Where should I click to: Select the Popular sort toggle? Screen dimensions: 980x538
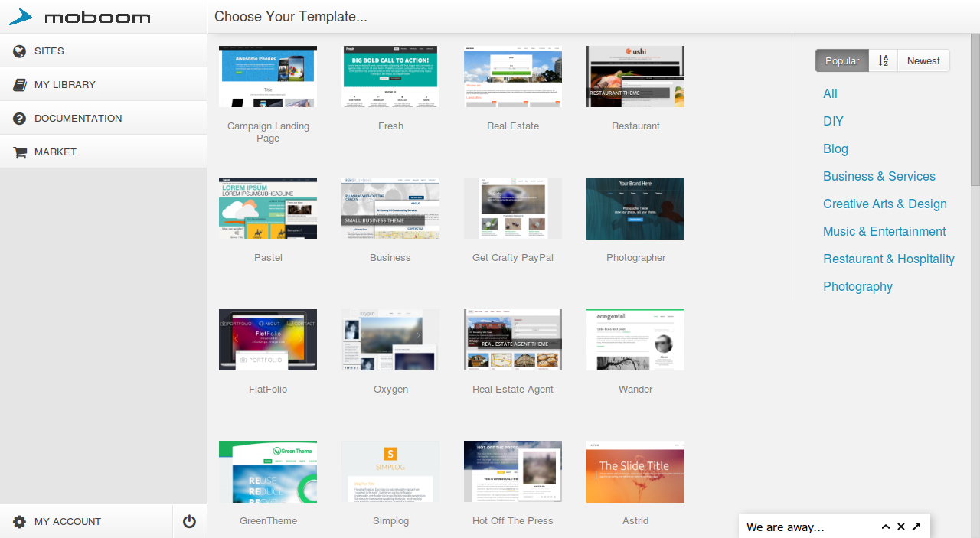pyautogui.click(x=841, y=61)
